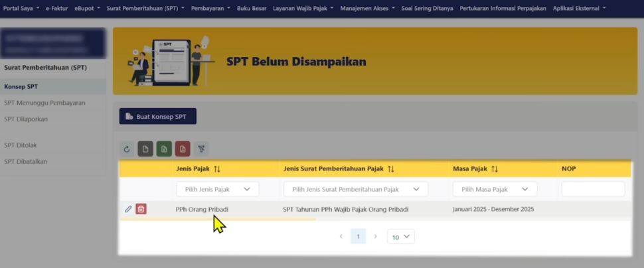The height and width of the screenshot is (268, 644).
Task: Click the green Excel export icon
Action: pos(164,149)
